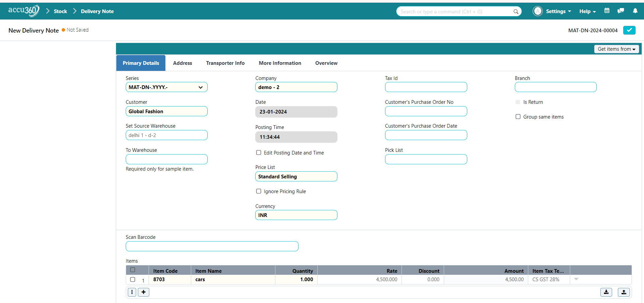Click the Customer field
The image size is (644, 303).
coord(167,111)
